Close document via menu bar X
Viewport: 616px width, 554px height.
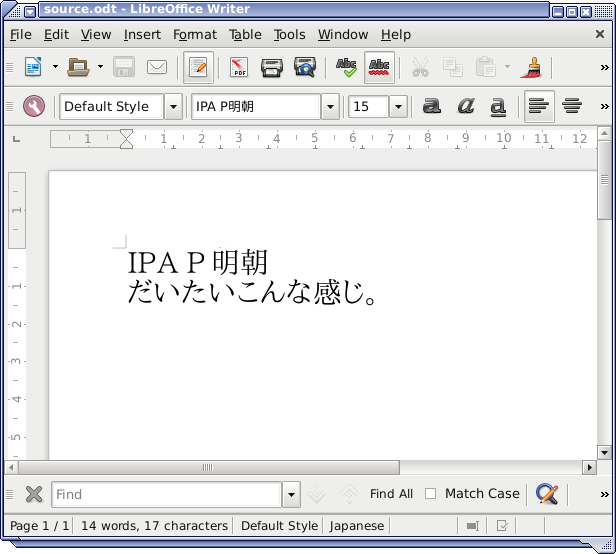pyautogui.click(x=600, y=34)
